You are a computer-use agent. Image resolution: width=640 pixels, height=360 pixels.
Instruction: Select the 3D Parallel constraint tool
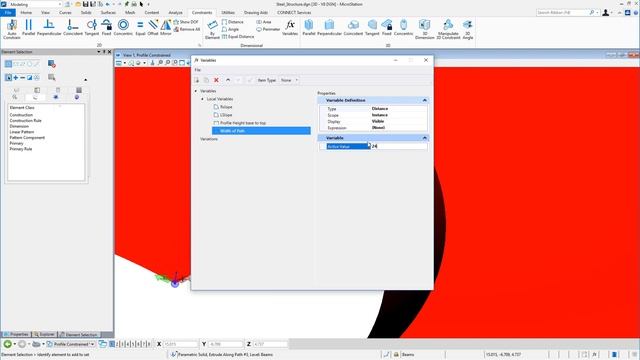point(309,28)
